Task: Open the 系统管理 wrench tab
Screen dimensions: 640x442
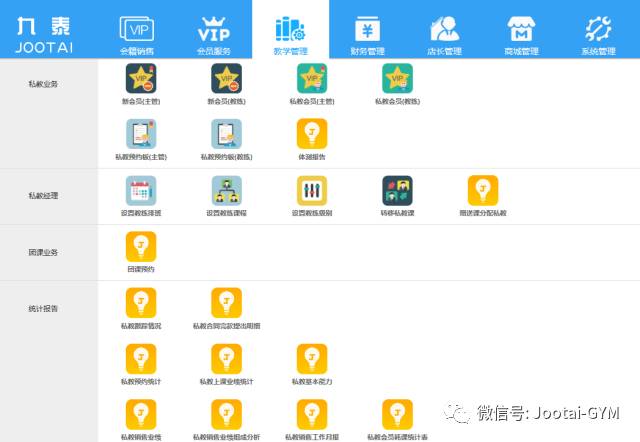Action: click(x=598, y=35)
